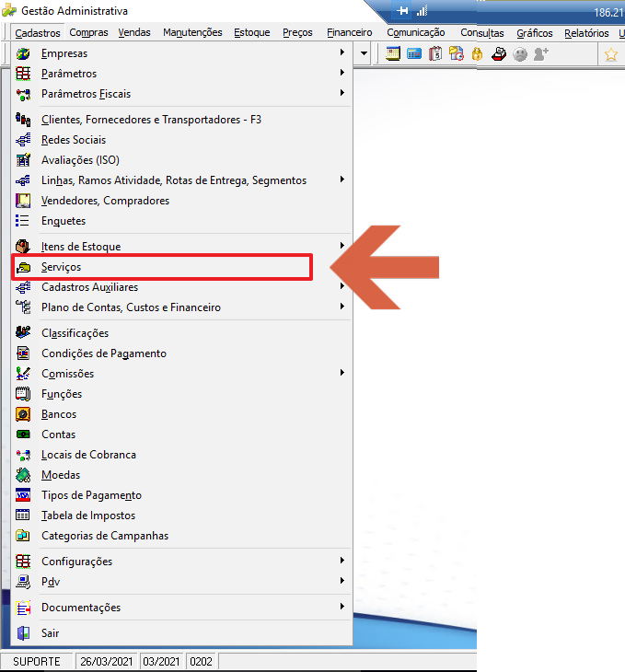Expand the Parâmetros Fiscais submenu arrow

(342, 93)
